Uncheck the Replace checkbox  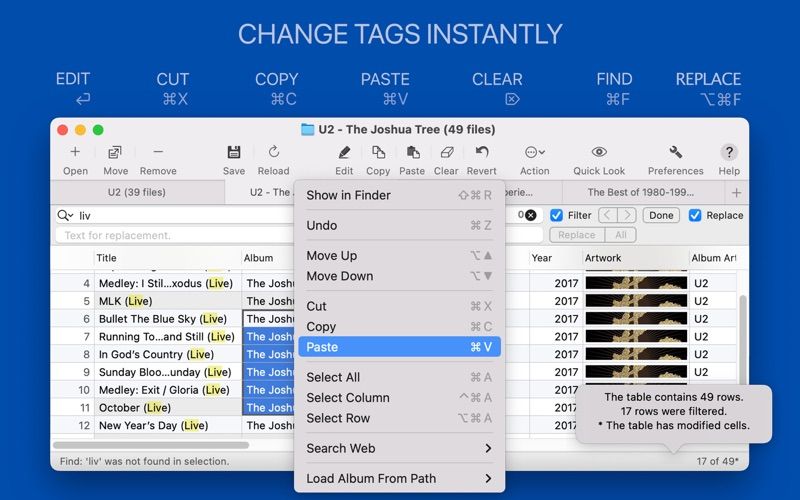click(x=695, y=215)
